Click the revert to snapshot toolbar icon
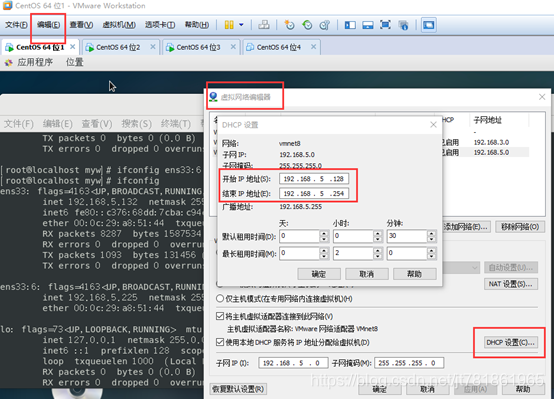The width and height of the screenshot is (554, 399). [307, 25]
